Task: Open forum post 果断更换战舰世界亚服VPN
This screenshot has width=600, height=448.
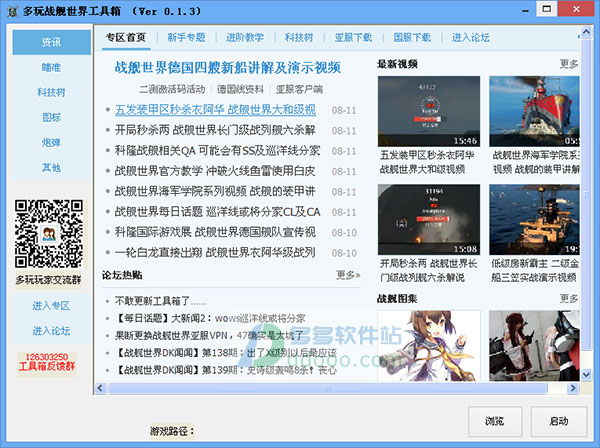Action: 209,336
